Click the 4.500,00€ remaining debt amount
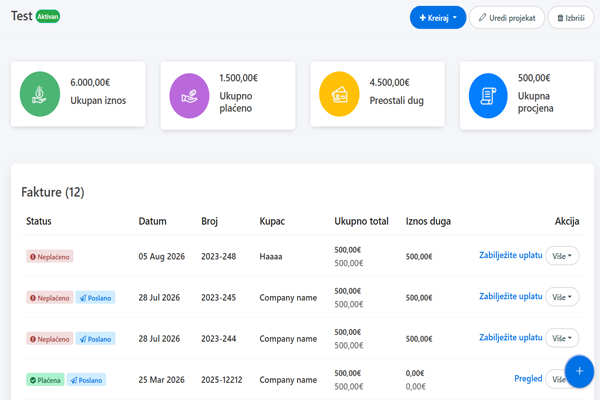 [x=389, y=82]
